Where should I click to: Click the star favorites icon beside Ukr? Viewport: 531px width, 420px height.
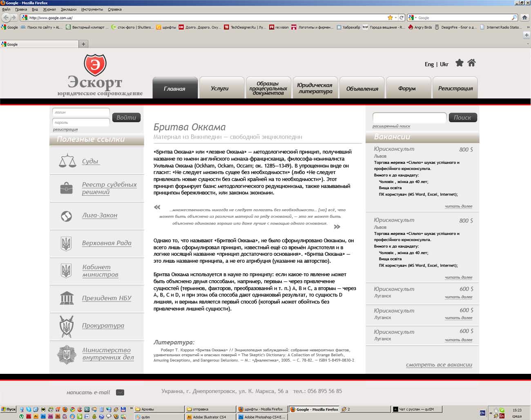460,63
